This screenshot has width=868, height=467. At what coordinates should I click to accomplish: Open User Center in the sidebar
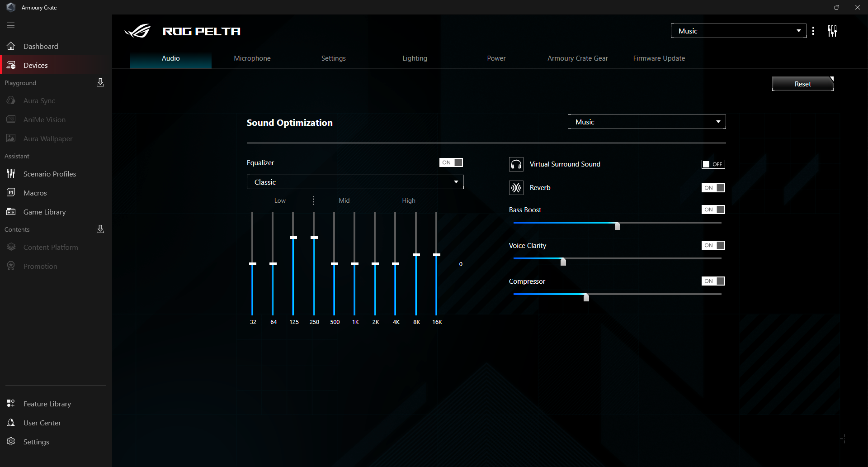point(42,423)
